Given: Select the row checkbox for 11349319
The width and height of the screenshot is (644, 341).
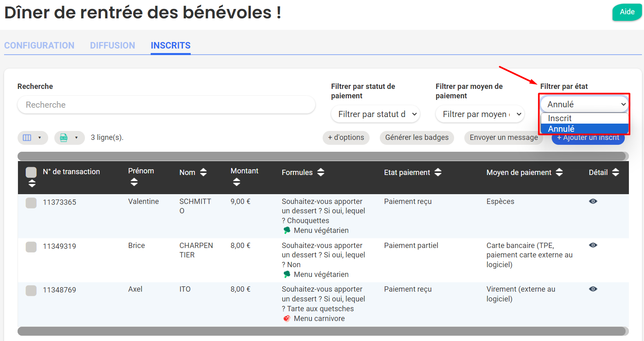Looking at the screenshot, I should (31, 247).
